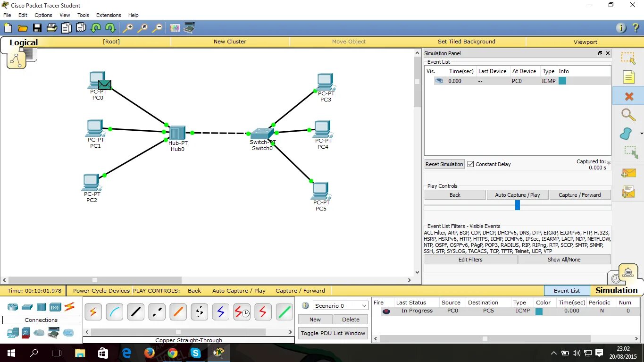Select the Inspect magnifier tool

coord(628,115)
